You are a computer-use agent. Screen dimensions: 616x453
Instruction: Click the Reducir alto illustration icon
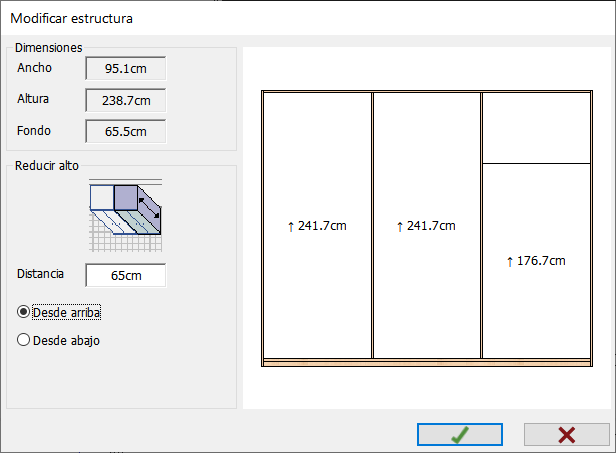pyautogui.click(x=125, y=215)
